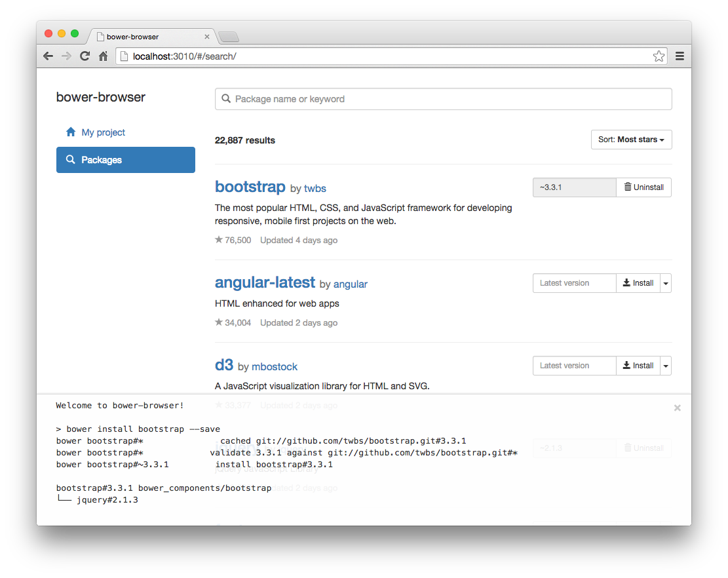
Task: Open the d3 package link
Action: tap(224, 365)
